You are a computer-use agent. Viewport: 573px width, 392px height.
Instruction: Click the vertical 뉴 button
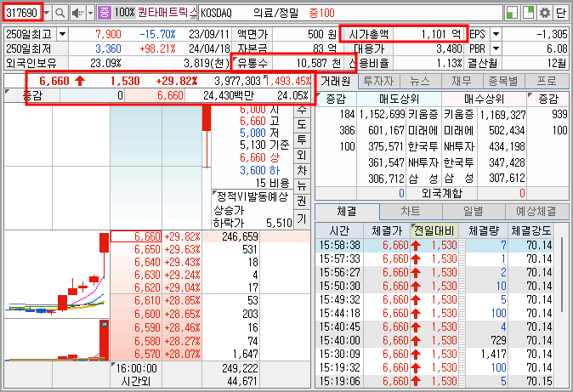(x=302, y=185)
